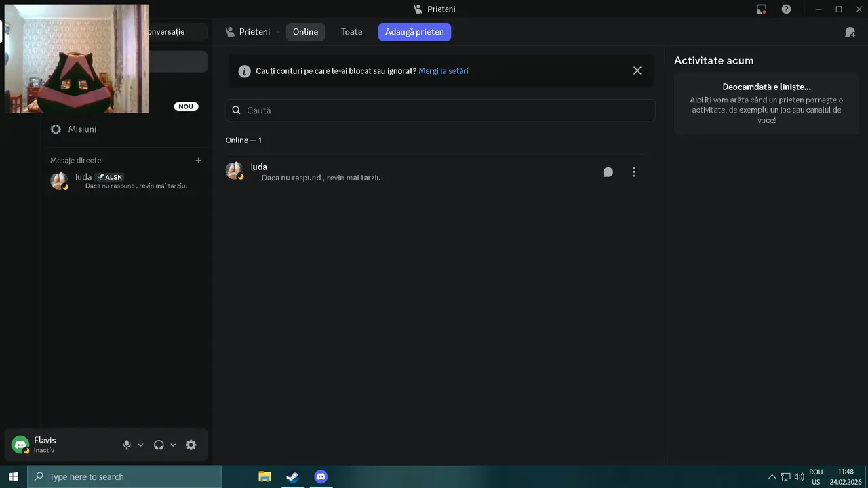Click the Find conversation search box
This screenshot has width=868, height=488.
click(x=176, y=32)
